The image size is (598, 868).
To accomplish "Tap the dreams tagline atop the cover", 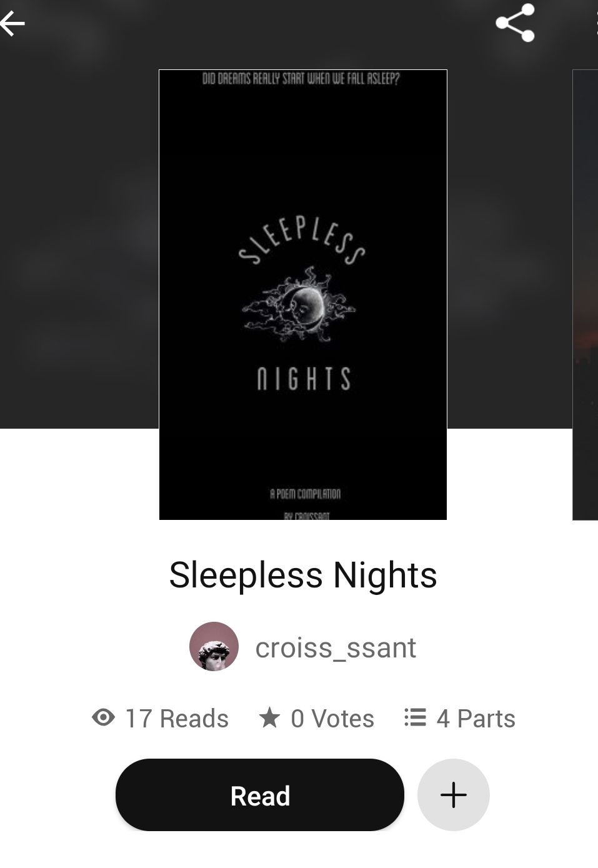I will tap(301, 79).
